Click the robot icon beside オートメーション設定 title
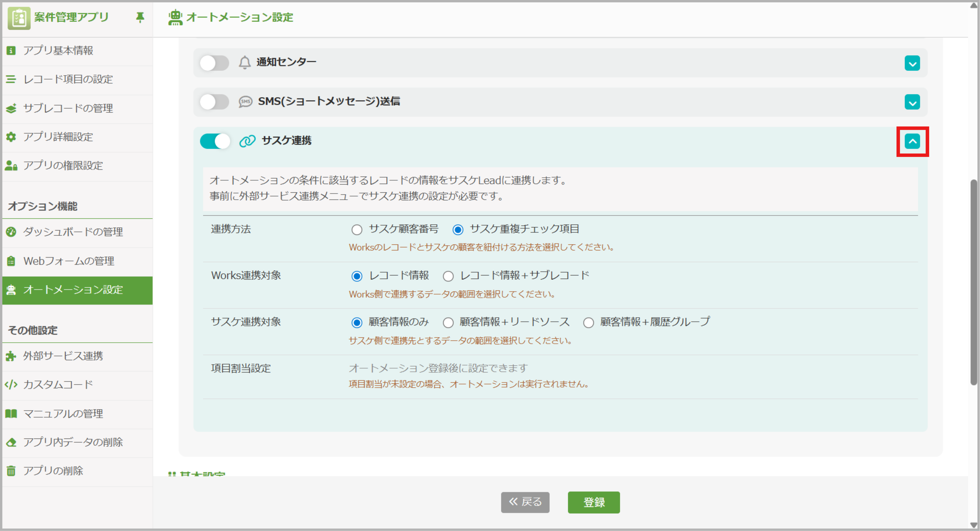Viewport: 980px width, 531px height. click(x=175, y=18)
